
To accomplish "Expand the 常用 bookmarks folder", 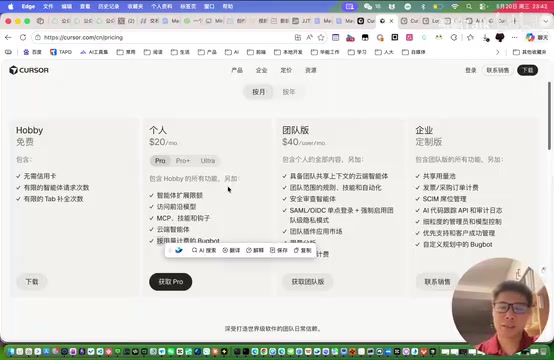I will (x=126, y=52).
